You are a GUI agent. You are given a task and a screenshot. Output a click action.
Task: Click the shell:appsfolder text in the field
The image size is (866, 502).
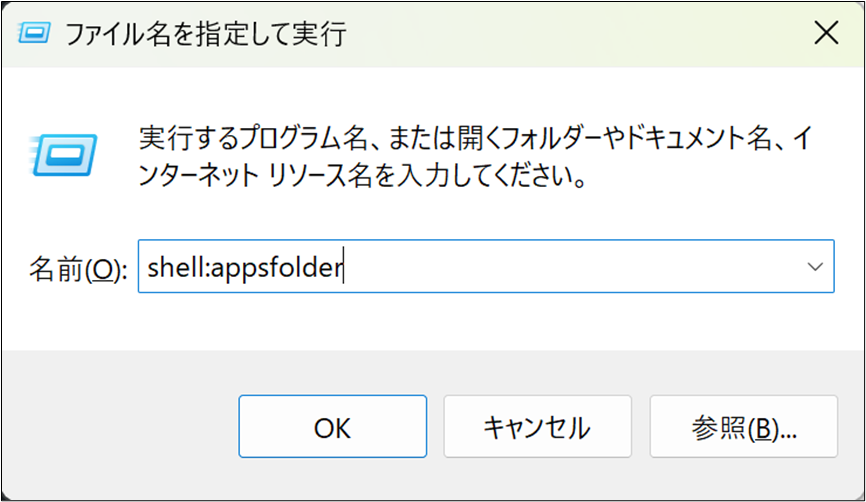tap(244, 267)
